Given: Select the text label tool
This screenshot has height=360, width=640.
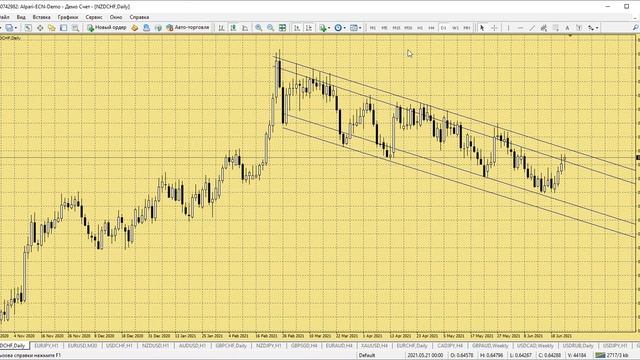Looking at the screenshot, I should pyautogui.click(x=579, y=28).
